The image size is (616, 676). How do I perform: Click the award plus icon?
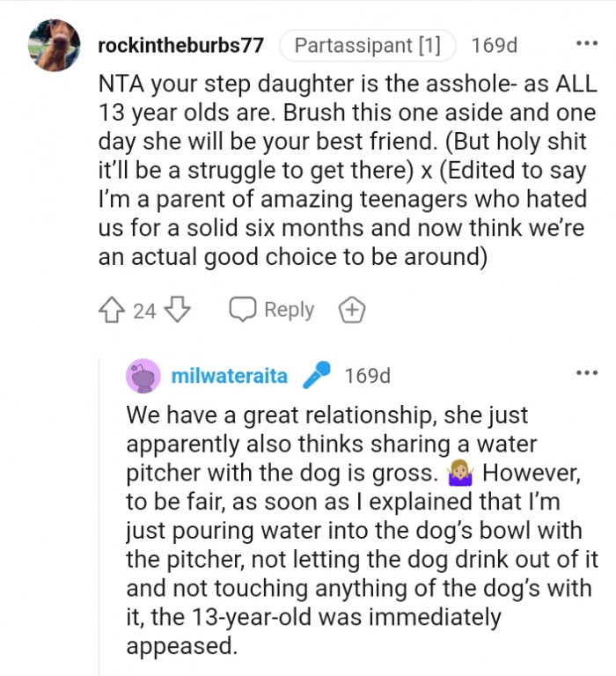351,310
